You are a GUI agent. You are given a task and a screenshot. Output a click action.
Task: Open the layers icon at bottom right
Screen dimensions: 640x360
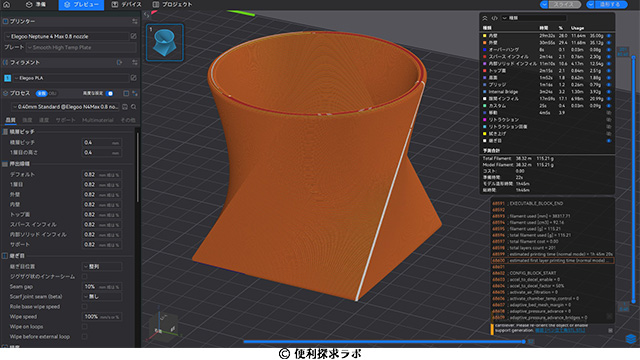click(631, 339)
